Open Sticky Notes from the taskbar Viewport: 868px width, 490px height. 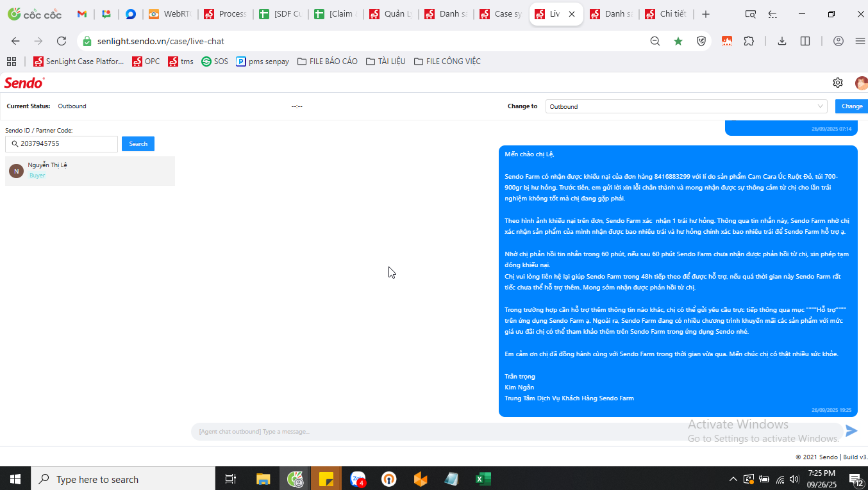click(326, 479)
